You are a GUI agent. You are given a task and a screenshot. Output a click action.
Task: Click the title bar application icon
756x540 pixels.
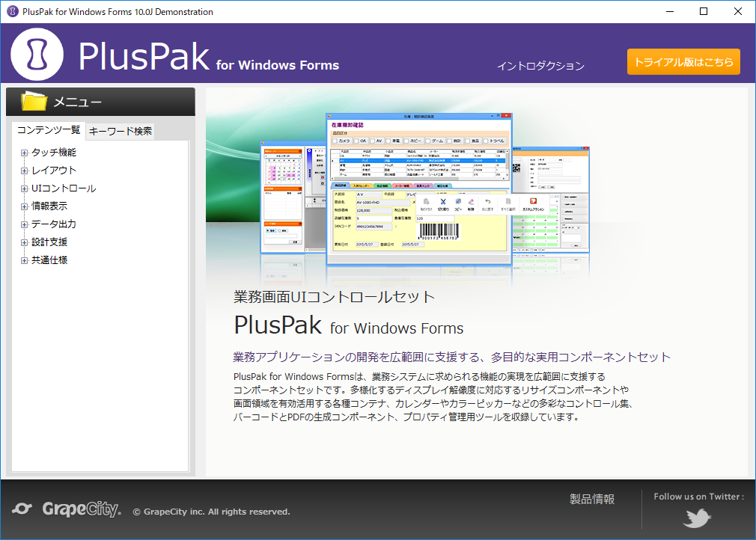click(13, 11)
